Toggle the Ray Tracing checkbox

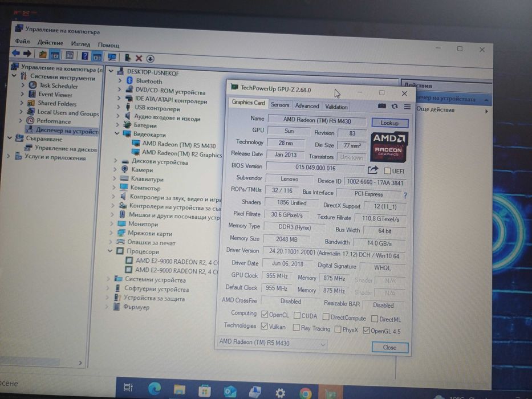[x=296, y=327]
